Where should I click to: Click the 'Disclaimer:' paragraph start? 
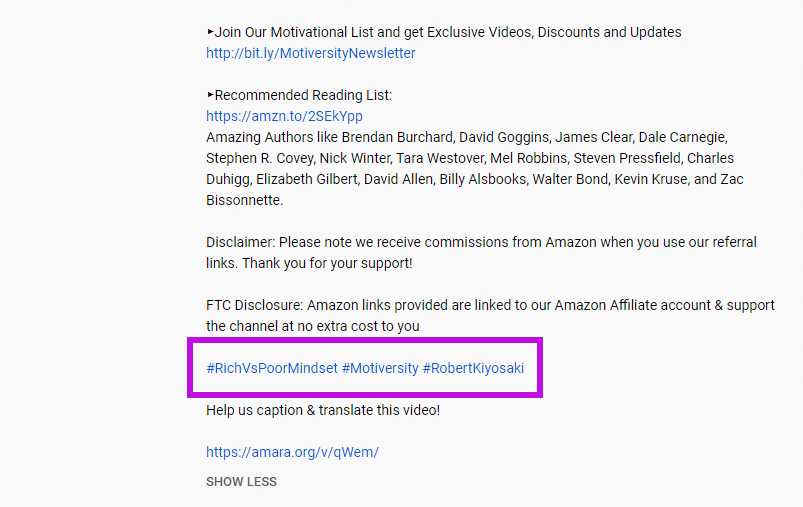point(240,242)
